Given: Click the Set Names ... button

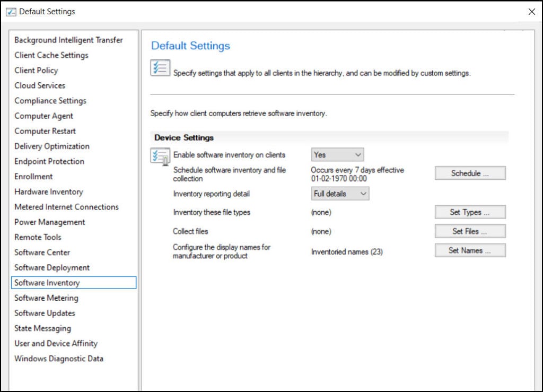Looking at the screenshot, I should (470, 250).
